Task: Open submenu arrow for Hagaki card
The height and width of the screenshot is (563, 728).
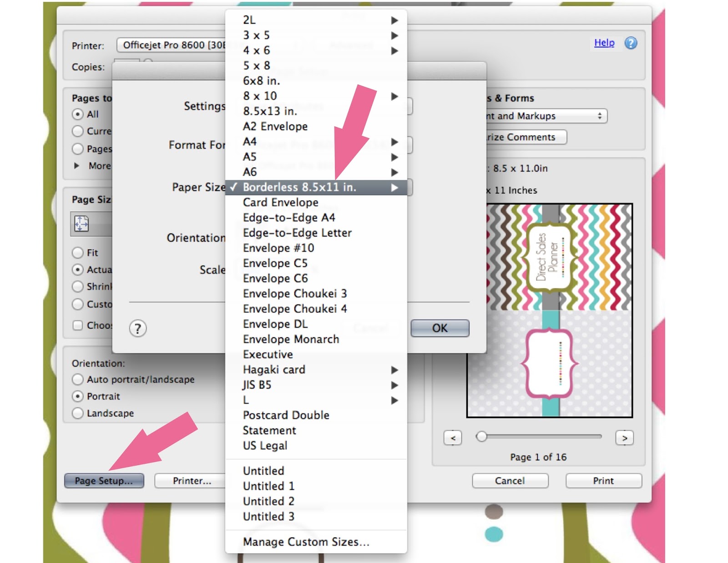Action: (394, 370)
